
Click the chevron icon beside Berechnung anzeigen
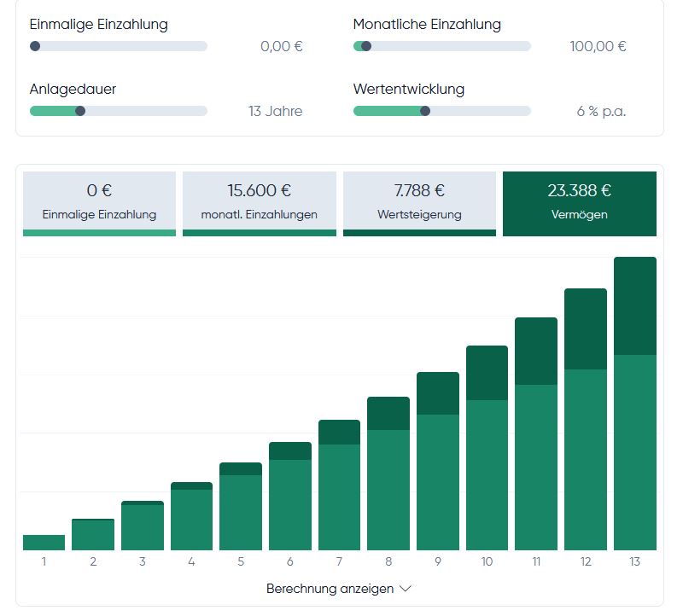(406, 589)
